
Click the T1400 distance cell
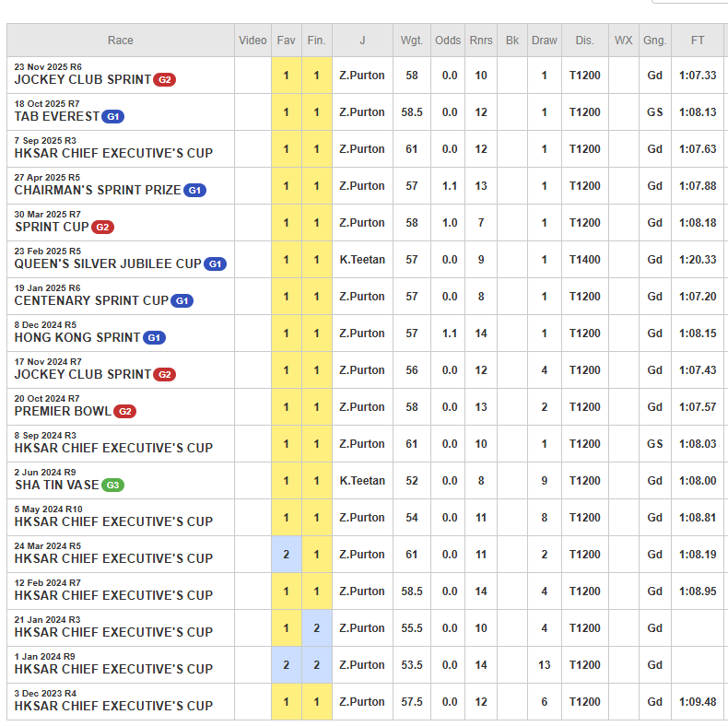tap(584, 260)
